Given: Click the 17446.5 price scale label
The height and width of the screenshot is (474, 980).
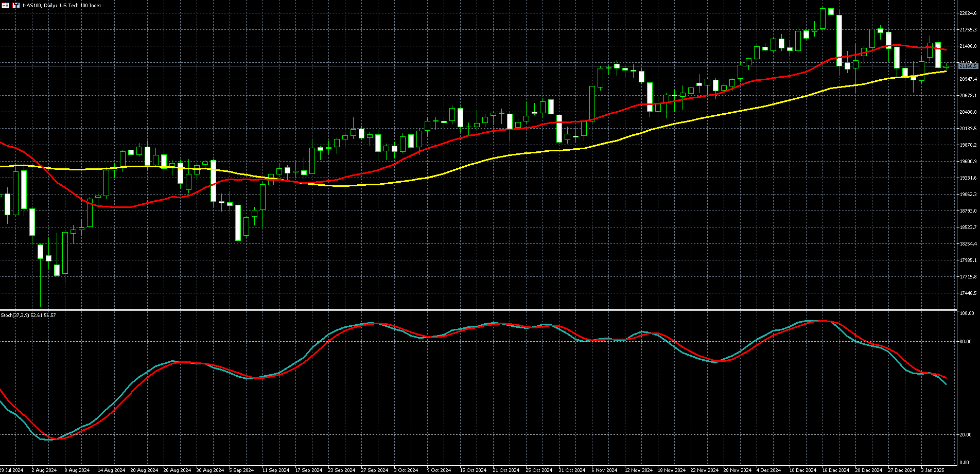Looking at the screenshot, I should pos(968,293).
